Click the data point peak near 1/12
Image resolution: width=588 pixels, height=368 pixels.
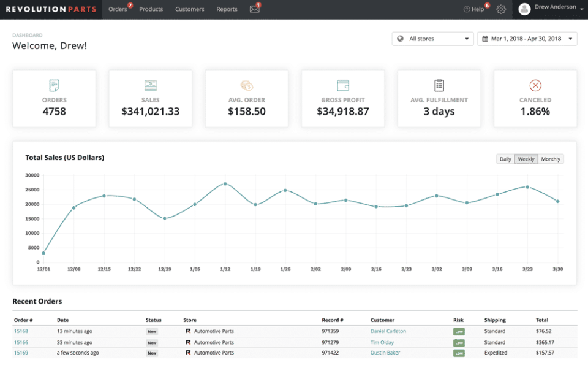(225, 182)
